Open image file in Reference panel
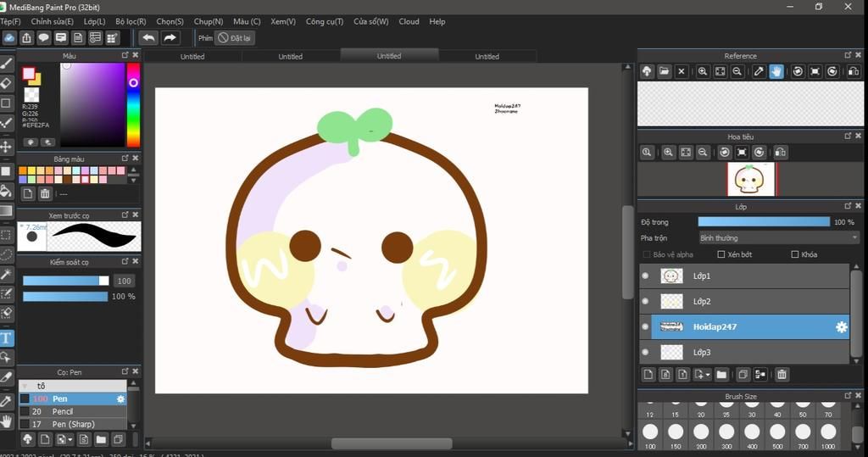This screenshot has width=868, height=457. pyautogui.click(x=665, y=72)
